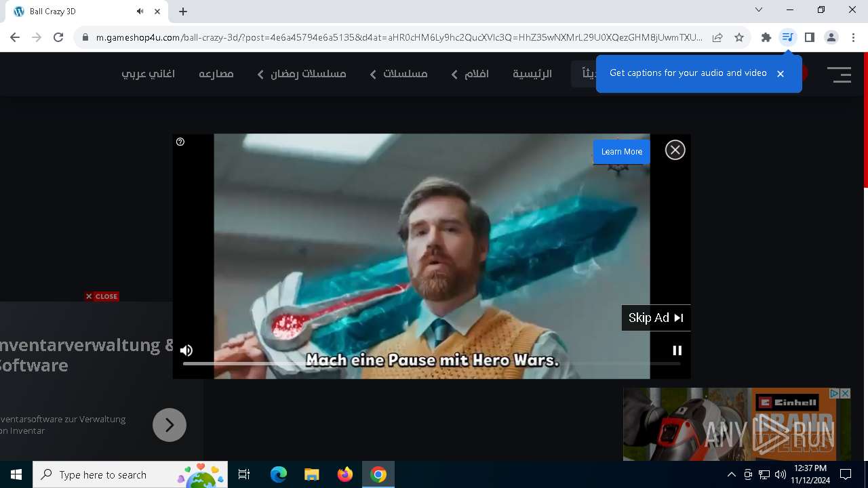Share this page icon in address bar
The image size is (868, 488).
(x=717, y=38)
